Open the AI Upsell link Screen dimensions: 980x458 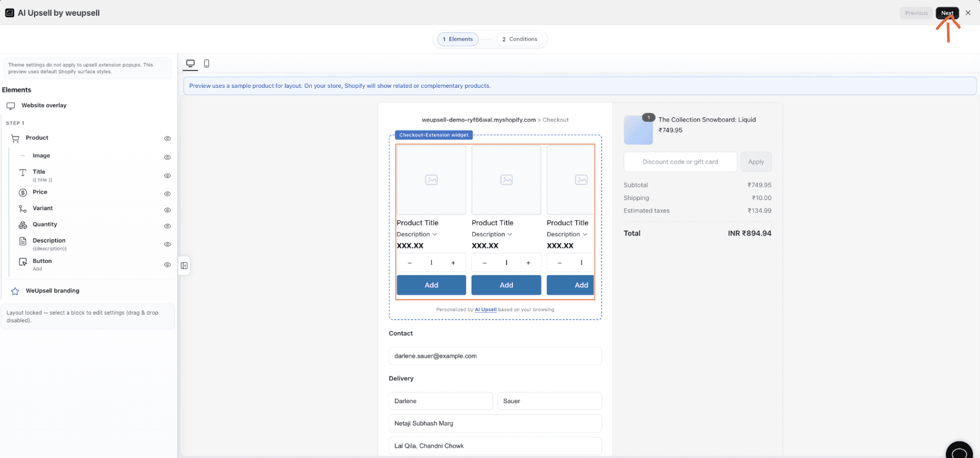coord(485,310)
